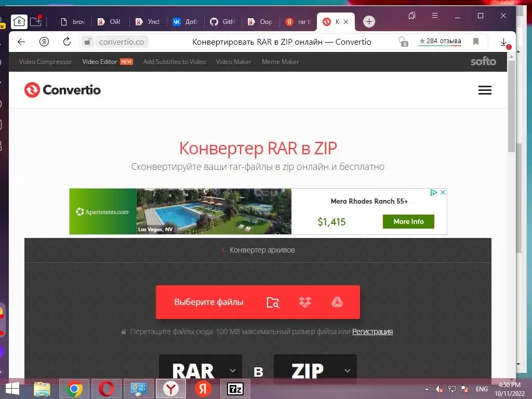This screenshot has width=532, height=399.
Task: Switch to the 'rar t' Yandex tab
Action: point(298,22)
